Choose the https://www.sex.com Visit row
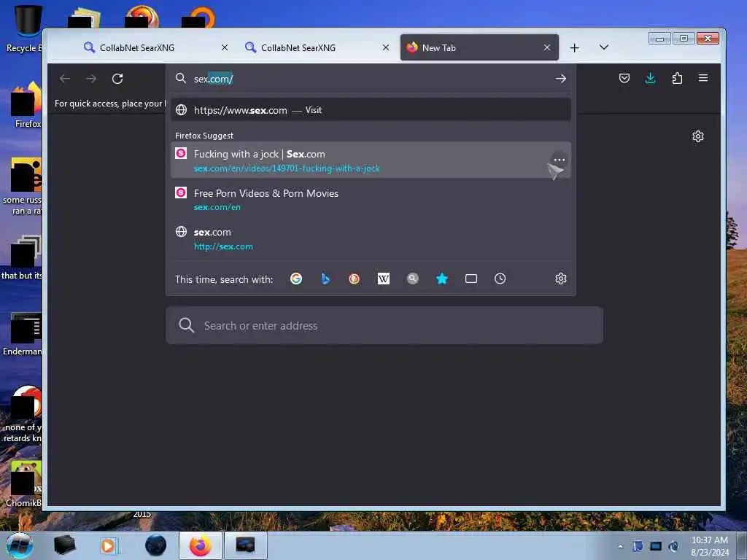The image size is (747, 560). click(371, 110)
